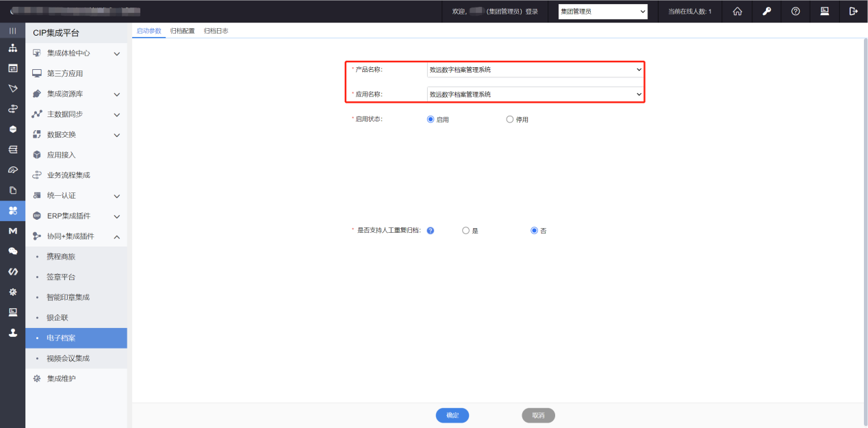Image resolution: width=868 pixels, height=428 pixels.
Task: Click the home icon in top bar
Action: 737,11
